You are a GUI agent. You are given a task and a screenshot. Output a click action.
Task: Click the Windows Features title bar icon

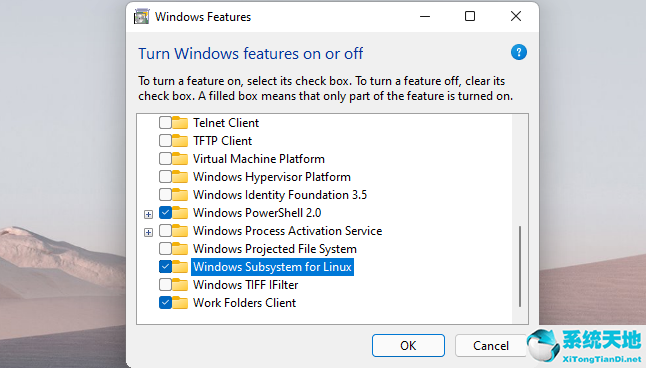141,17
